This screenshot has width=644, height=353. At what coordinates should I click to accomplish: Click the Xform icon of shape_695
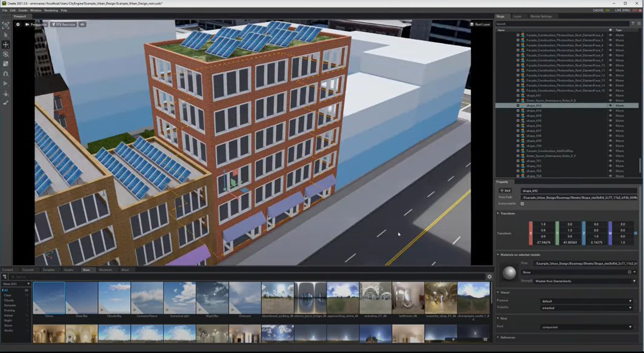coord(523,121)
